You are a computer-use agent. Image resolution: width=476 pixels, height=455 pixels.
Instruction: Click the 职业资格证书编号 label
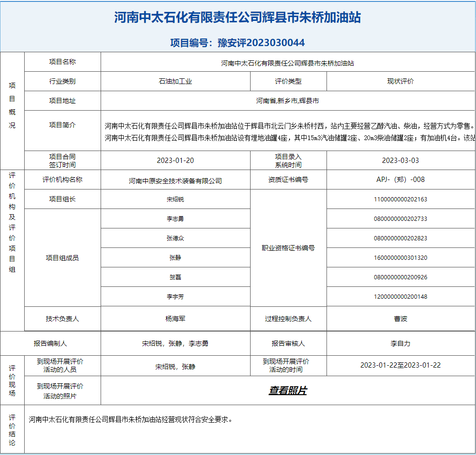[288, 248]
